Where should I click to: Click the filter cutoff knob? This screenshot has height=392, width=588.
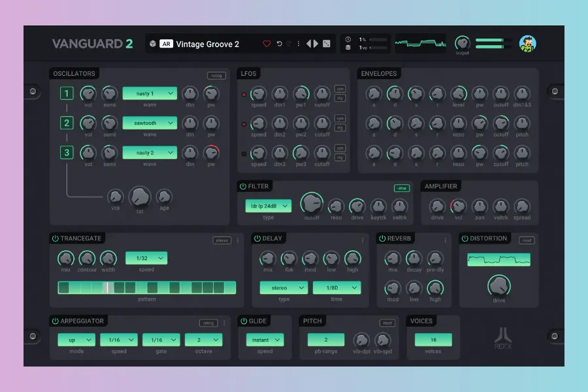point(311,203)
